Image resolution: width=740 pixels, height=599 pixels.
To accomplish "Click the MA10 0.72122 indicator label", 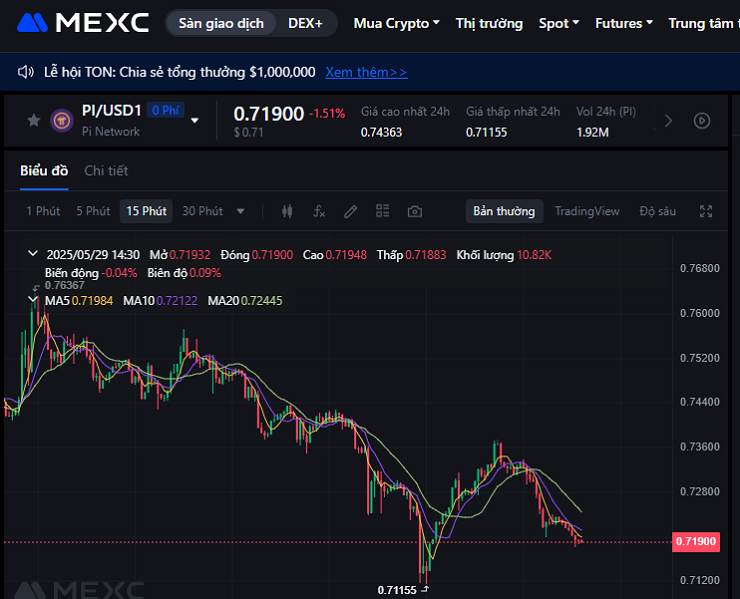I will click(x=160, y=301).
